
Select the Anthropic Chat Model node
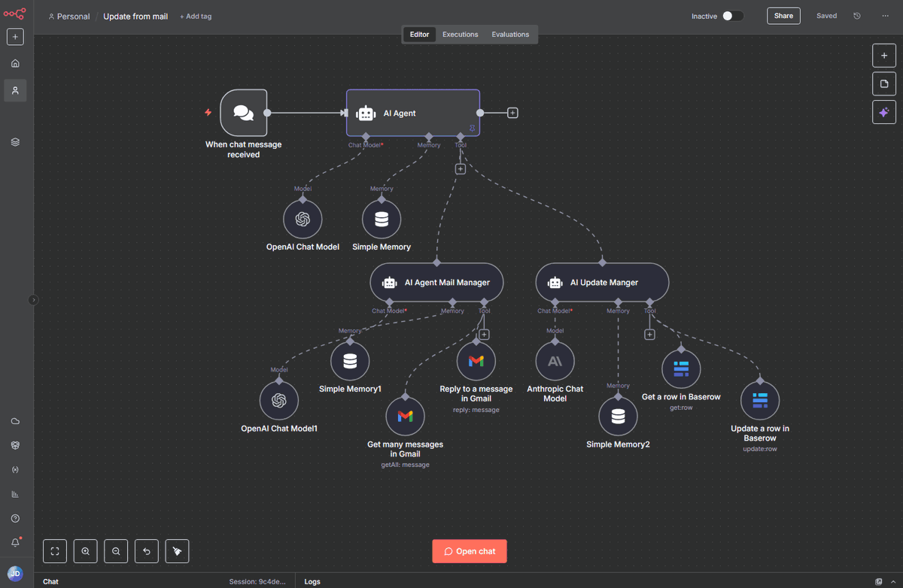(x=555, y=361)
